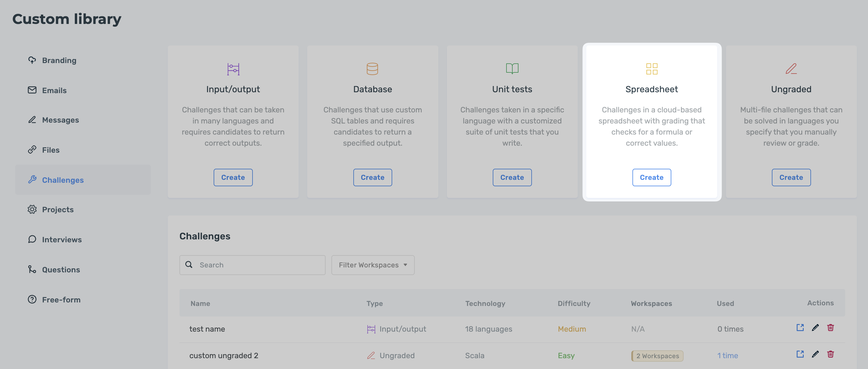Click the link icon beside Files
The width and height of the screenshot is (868, 369).
(32, 150)
